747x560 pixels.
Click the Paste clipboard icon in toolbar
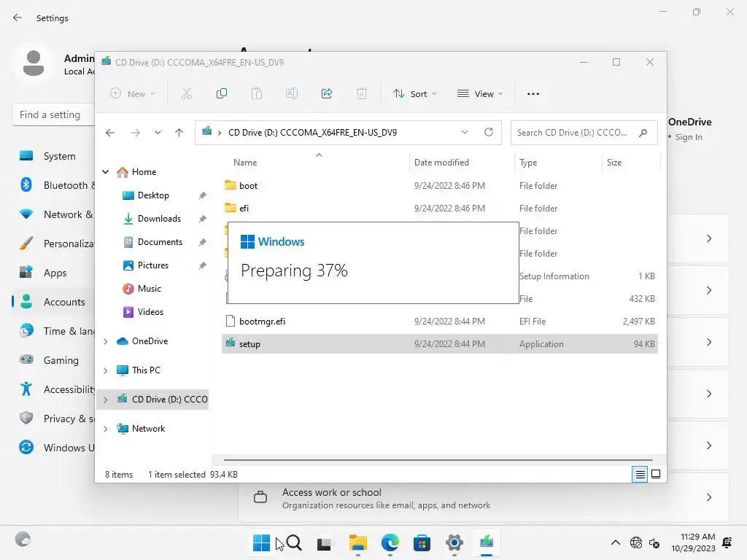(257, 93)
